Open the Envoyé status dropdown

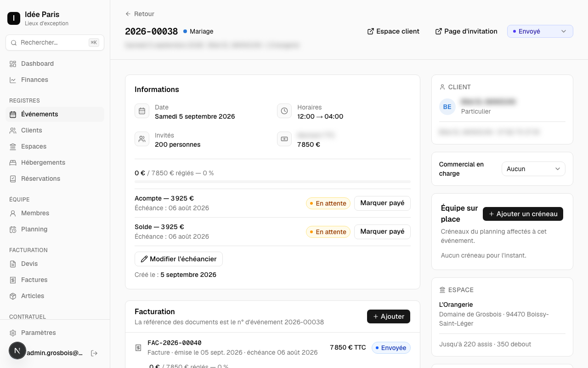(540, 31)
